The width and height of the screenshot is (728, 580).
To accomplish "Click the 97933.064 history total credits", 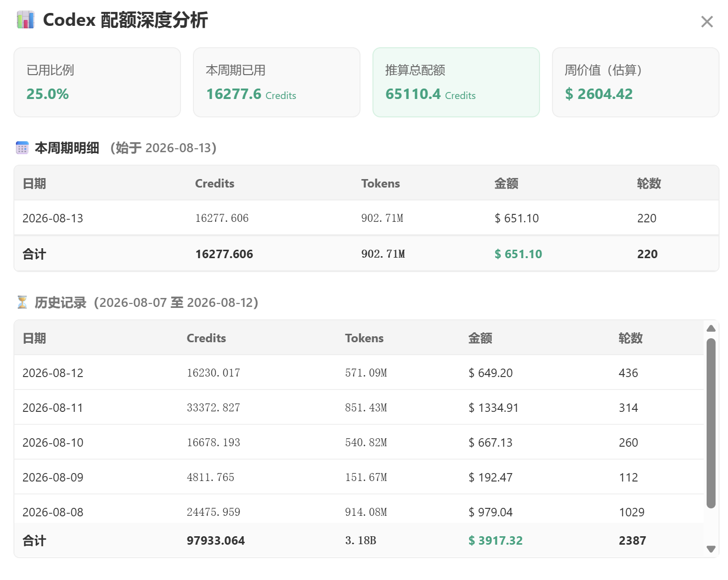I will (216, 541).
